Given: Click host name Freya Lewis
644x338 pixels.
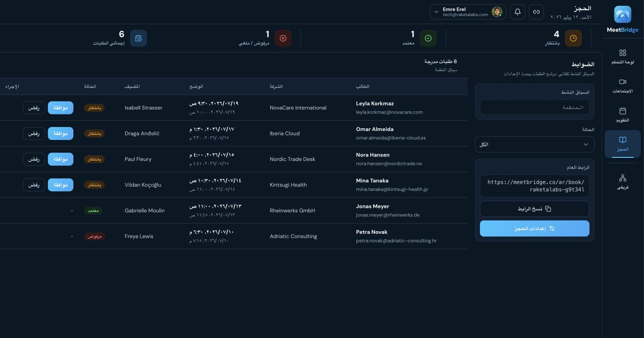Looking at the screenshot, I should (139, 237).
